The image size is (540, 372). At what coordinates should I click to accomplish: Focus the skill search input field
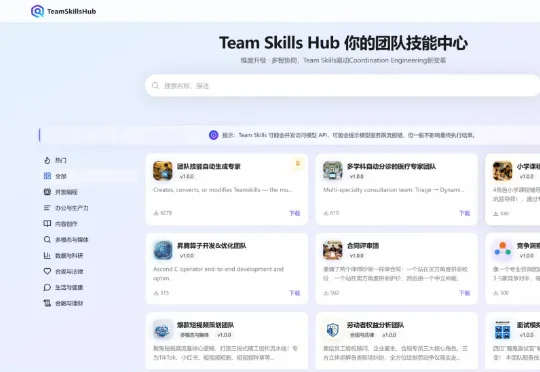pyautogui.click(x=343, y=85)
